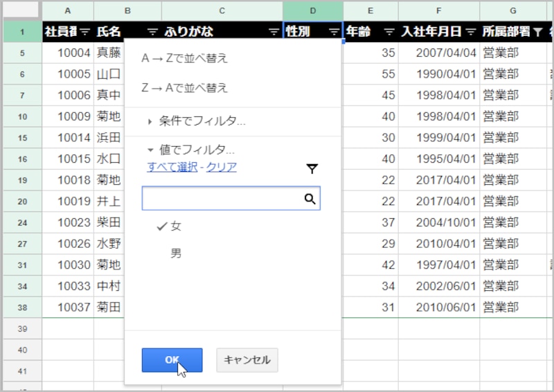Click the クリア link

coord(222,167)
